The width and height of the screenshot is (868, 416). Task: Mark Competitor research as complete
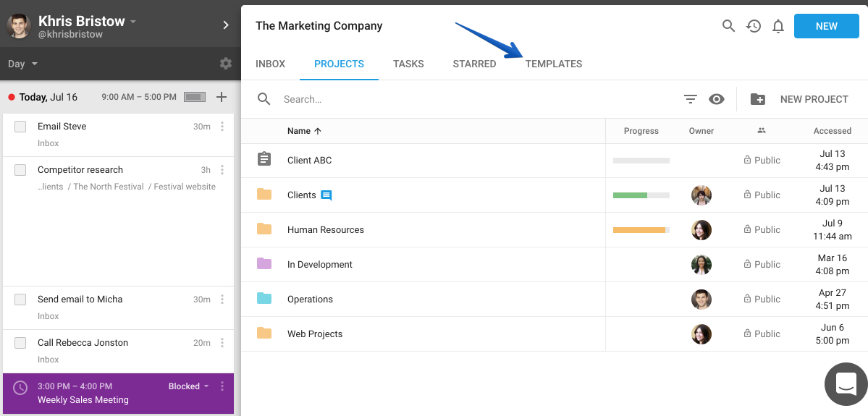point(20,170)
